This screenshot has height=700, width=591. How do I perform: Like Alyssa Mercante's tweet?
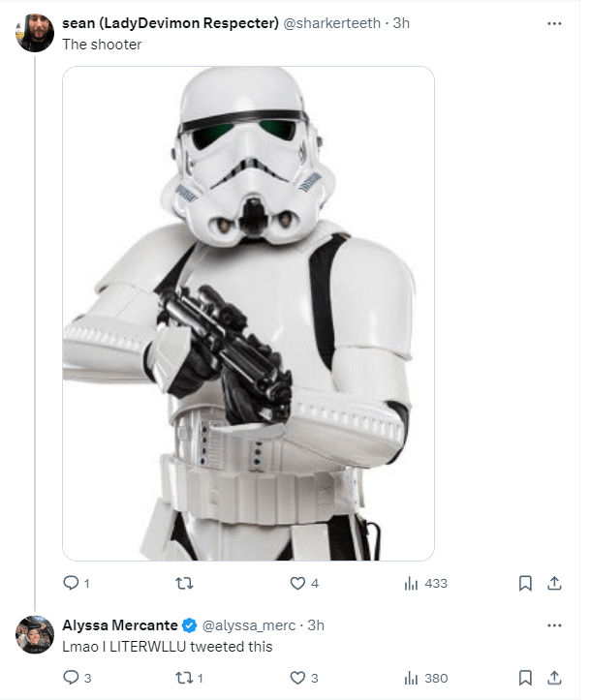(298, 678)
